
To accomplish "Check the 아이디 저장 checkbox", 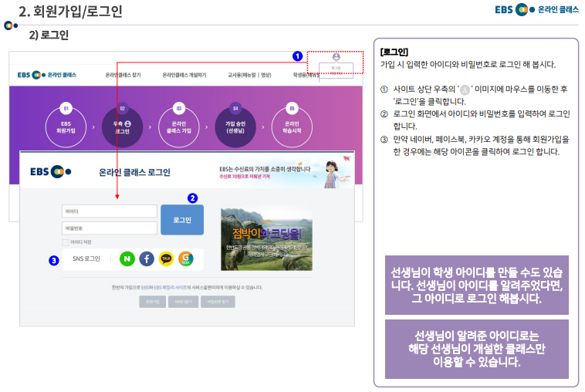I will [x=66, y=242].
